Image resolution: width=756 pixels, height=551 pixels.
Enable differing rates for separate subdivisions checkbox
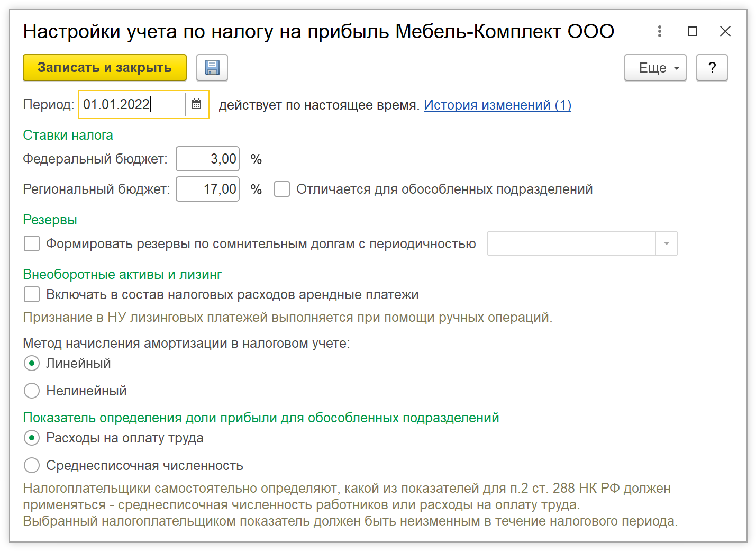coord(282,189)
